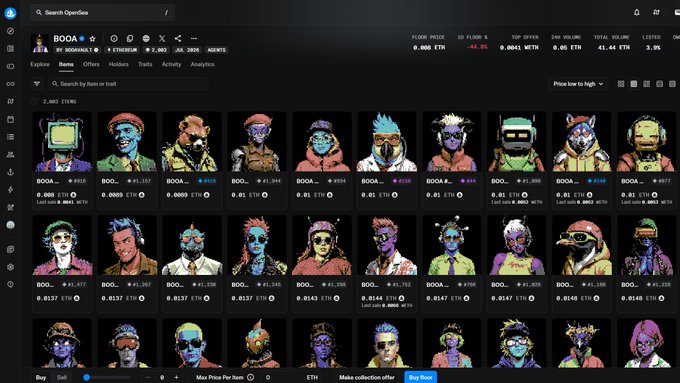Open the more options ellipsis menu
Viewport: 680px width, 383px height.
click(x=194, y=39)
